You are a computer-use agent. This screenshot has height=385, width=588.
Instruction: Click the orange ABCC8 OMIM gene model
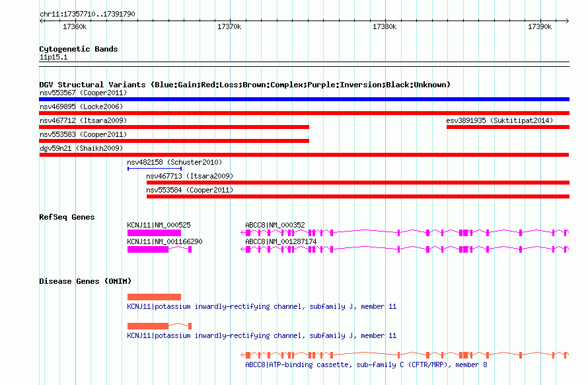(x=404, y=355)
